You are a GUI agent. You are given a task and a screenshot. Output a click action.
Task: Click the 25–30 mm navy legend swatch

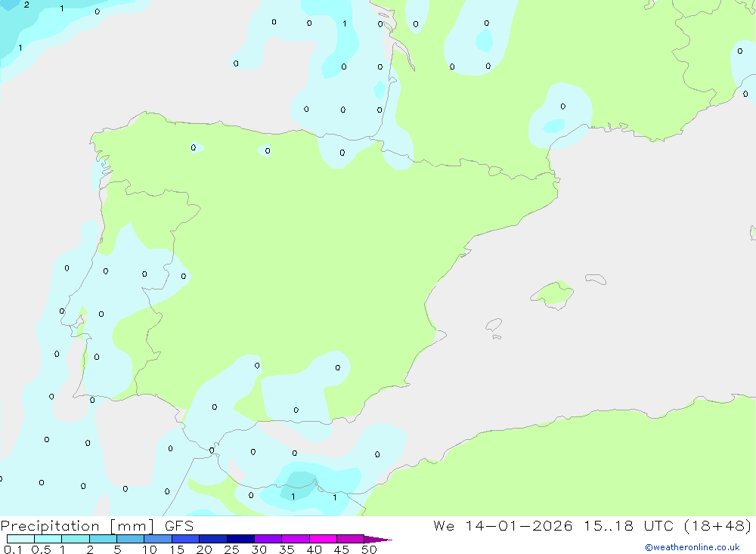pyautogui.click(x=240, y=539)
